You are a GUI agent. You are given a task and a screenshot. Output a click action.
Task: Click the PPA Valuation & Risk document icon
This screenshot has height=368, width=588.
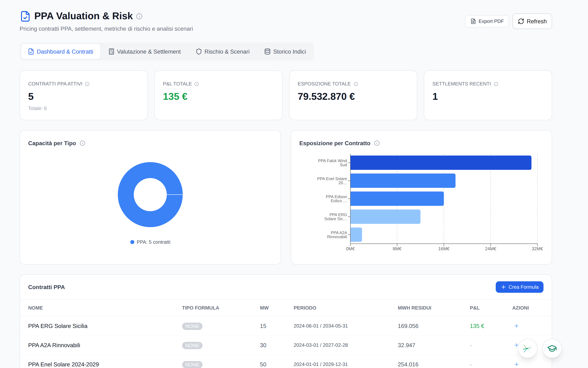(25, 16)
